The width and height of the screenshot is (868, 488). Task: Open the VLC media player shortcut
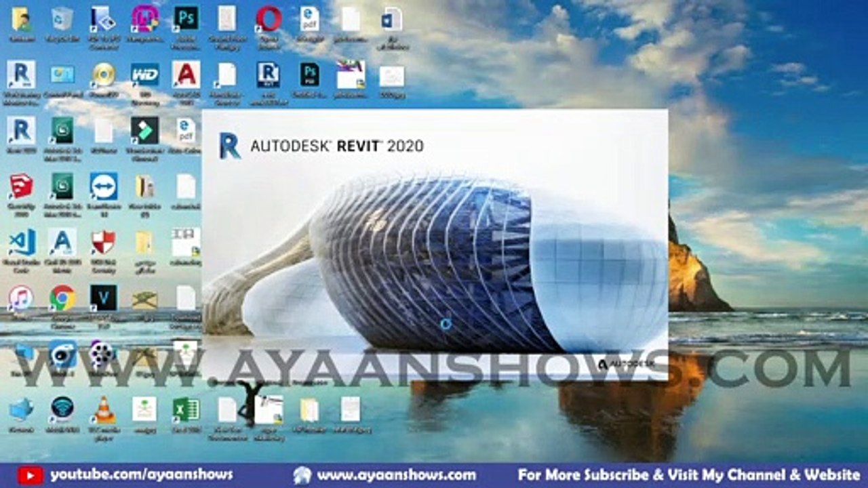(x=104, y=409)
